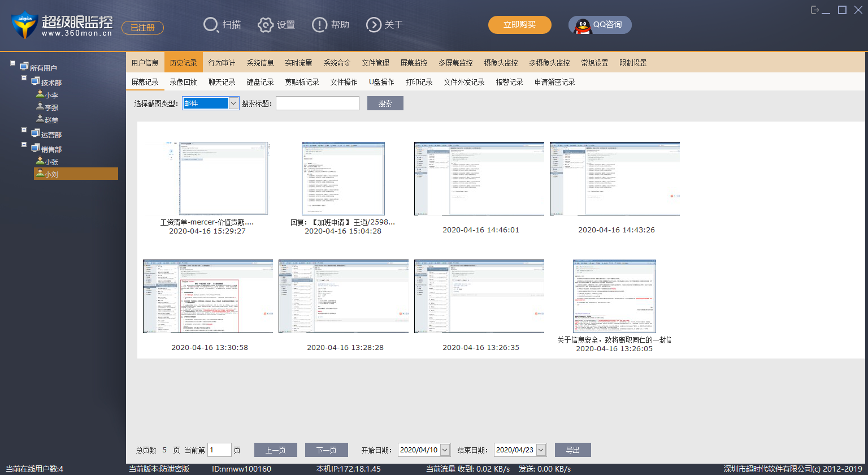Screen dimensions: 868x475
Task: Collapse the 销售部 department node
Action: point(24,145)
